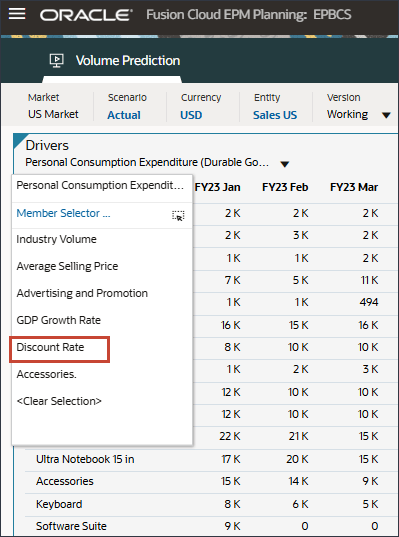The image size is (399, 537).
Task: Select Industry Volume driver
Action: point(56,239)
